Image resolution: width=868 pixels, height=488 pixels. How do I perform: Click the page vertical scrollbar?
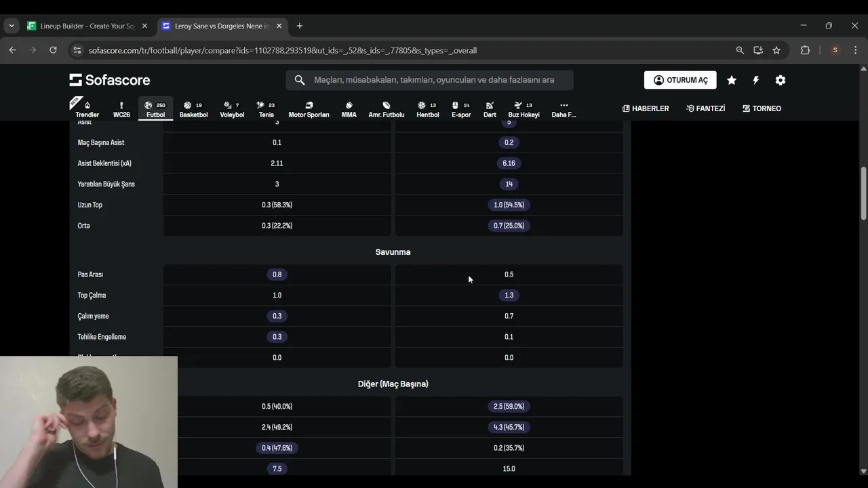[863, 193]
